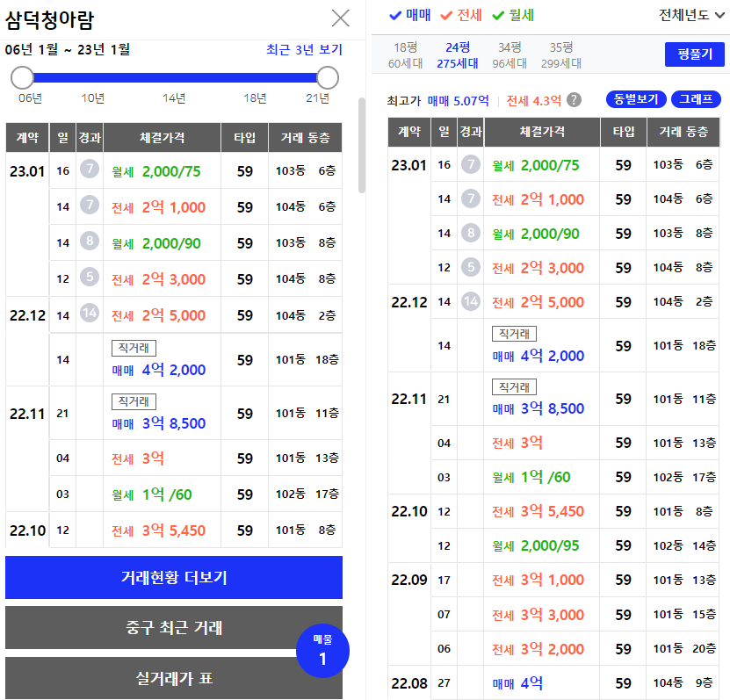Click 월세 1억 /60 in left table
This screenshot has width=730, height=700.
(x=152, y=494)
